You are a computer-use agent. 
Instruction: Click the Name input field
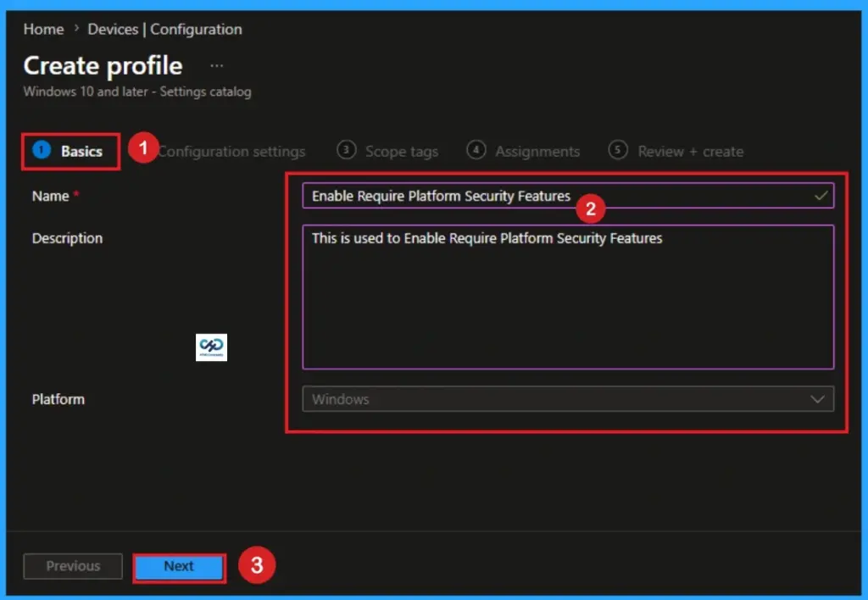click(x=568, y=196)
